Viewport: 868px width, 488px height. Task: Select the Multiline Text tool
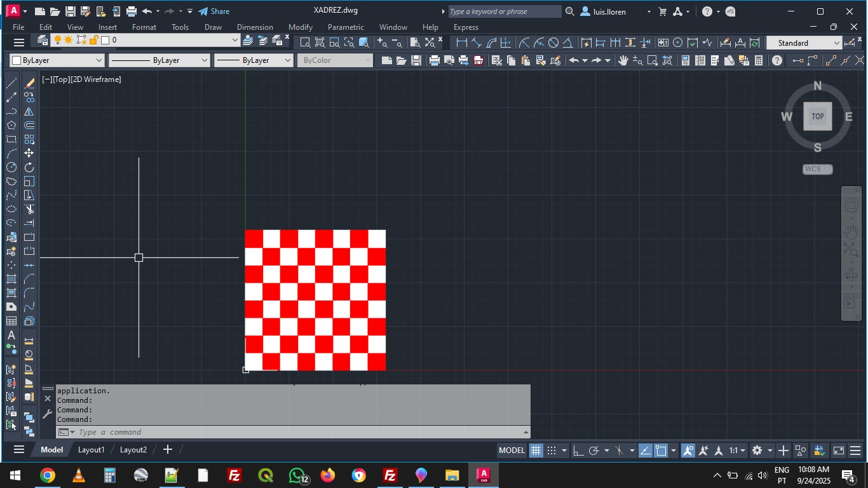click(x=11, y=335)
